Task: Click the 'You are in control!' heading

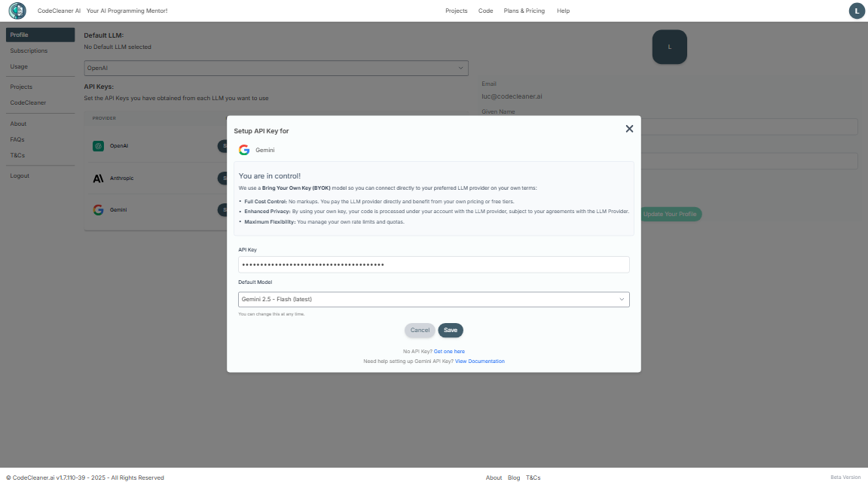Action: pyautogui.click(x=270, y=176)
